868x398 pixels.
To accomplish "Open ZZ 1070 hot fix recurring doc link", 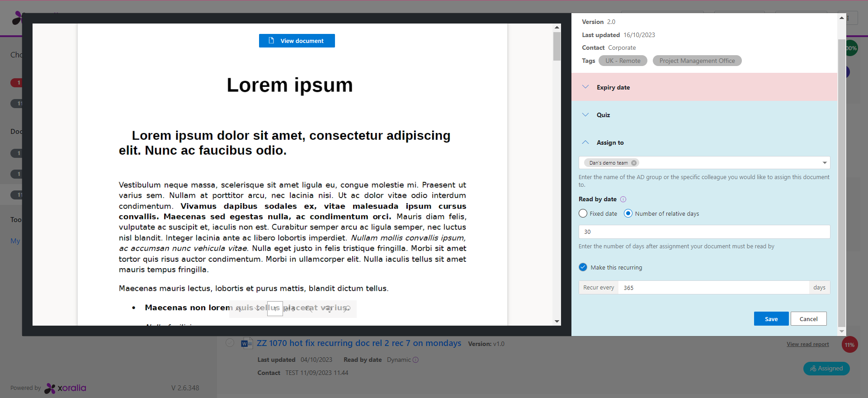I will (x=359, y=343).
